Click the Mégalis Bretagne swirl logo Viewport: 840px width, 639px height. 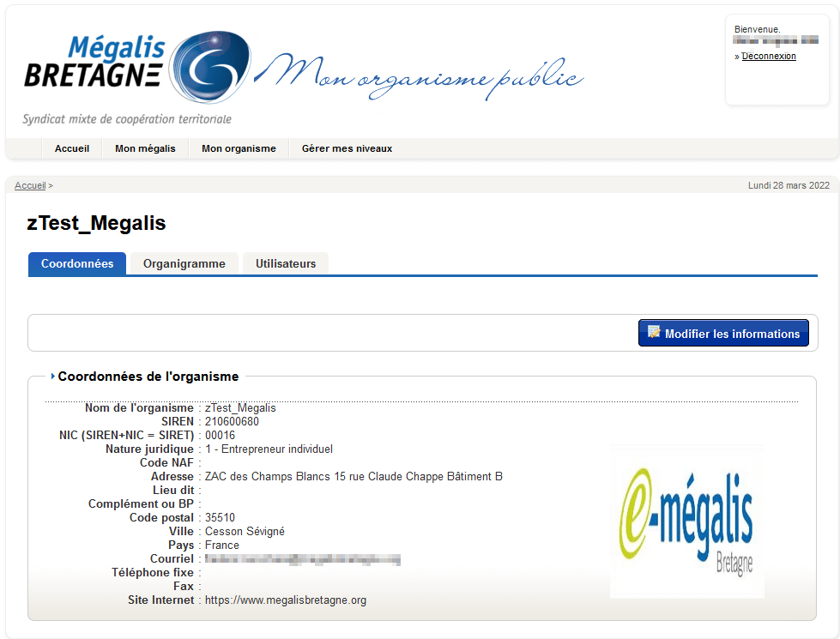tap(208, 69)
